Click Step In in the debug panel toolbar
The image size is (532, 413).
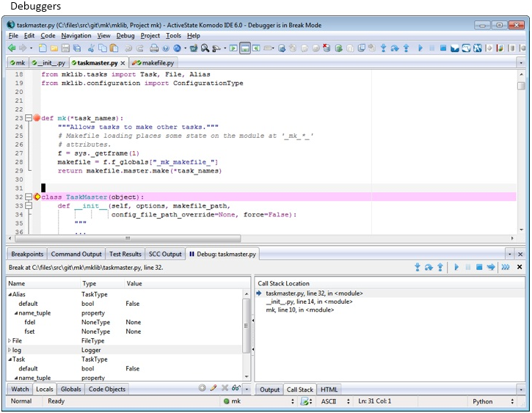tap(418, 267)
